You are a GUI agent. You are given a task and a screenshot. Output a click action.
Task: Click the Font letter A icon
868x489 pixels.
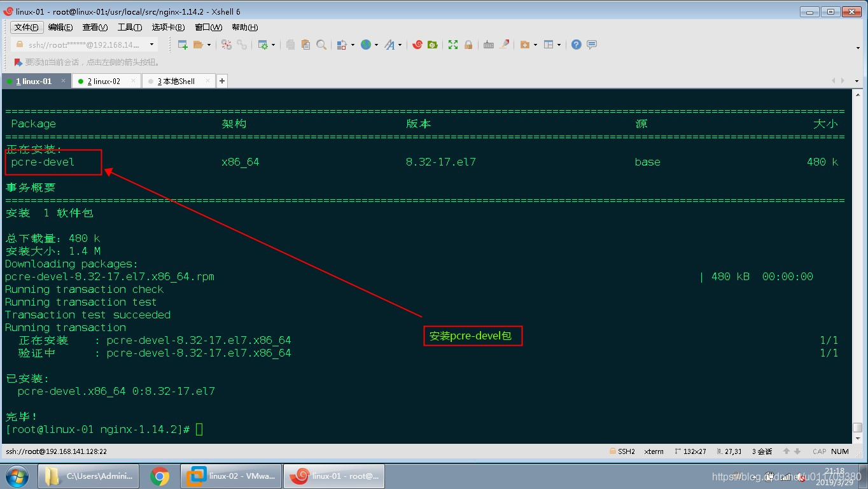pos(389,45)
